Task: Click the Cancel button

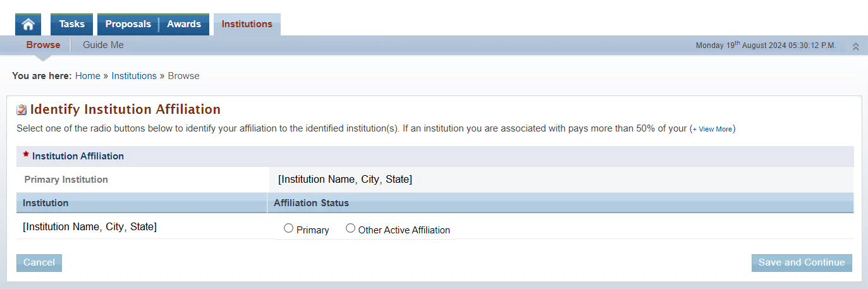Action: pos(39,262)
